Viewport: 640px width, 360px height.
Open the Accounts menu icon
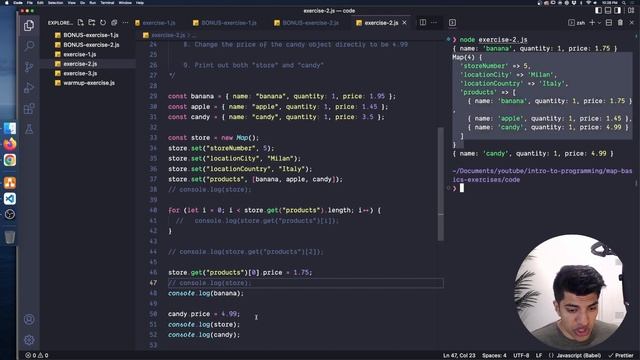pos(29,319)
